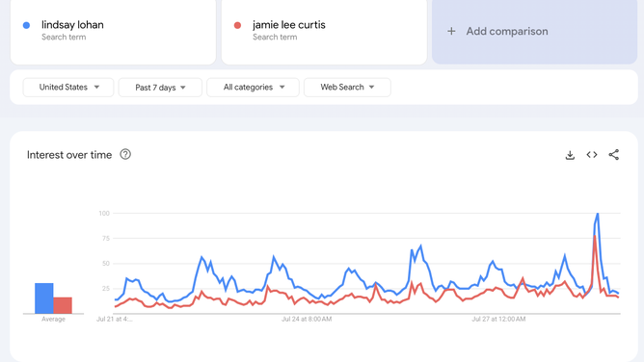Viewport: 644px width, 362px height.
Task: Open the Web Search type dropdown
Action: pyautogui.click(x=347, y=88)
